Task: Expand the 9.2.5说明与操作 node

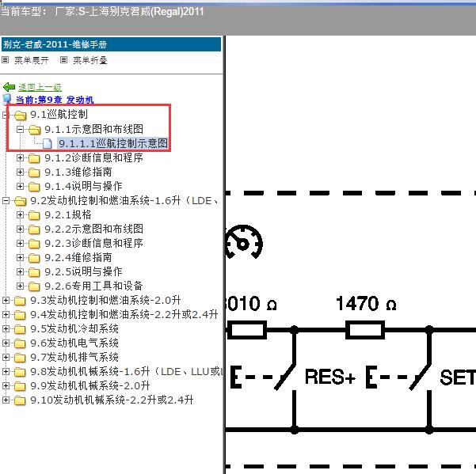Action: tap(20, 271)
